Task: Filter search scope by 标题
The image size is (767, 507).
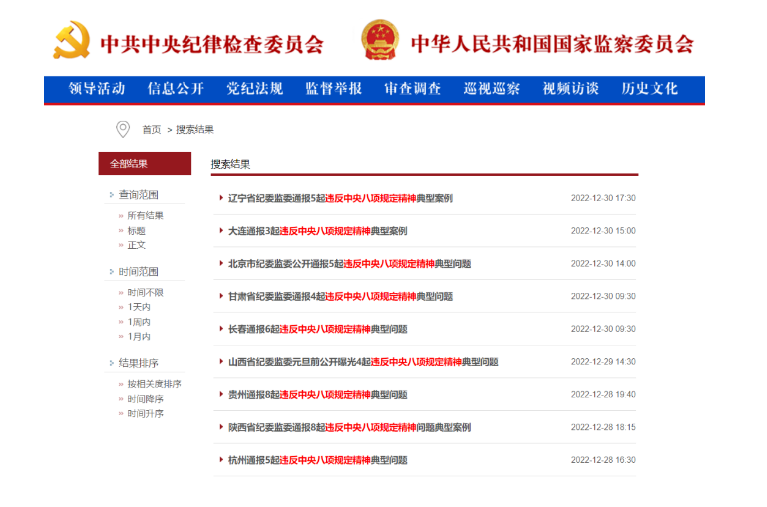Action: [x=136, y=230]
